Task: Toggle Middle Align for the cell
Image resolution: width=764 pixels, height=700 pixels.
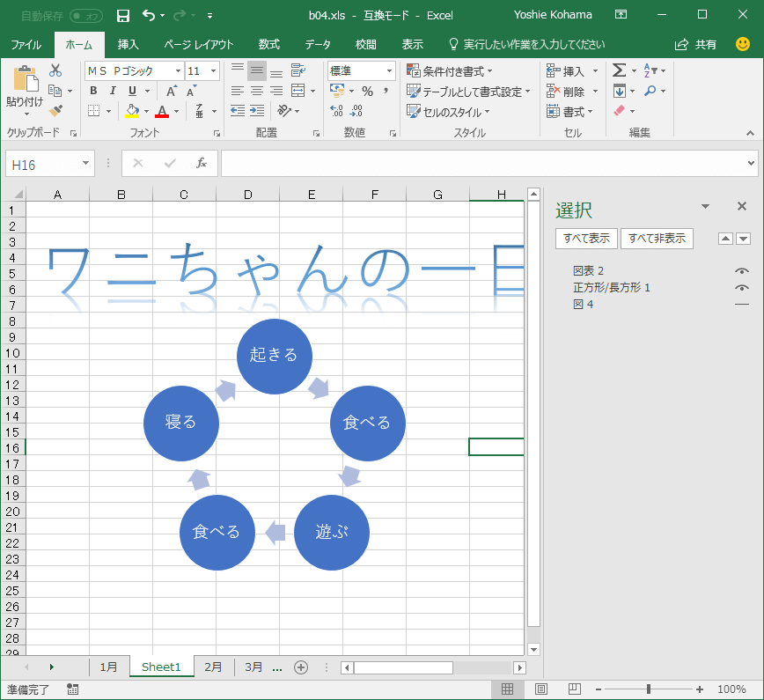Action: [257, 70]
